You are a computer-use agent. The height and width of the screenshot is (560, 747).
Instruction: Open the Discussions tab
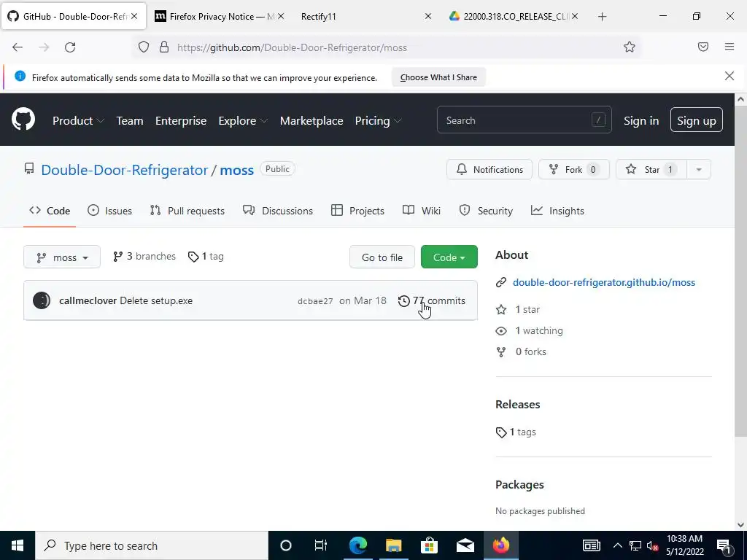tap(278, 211)
